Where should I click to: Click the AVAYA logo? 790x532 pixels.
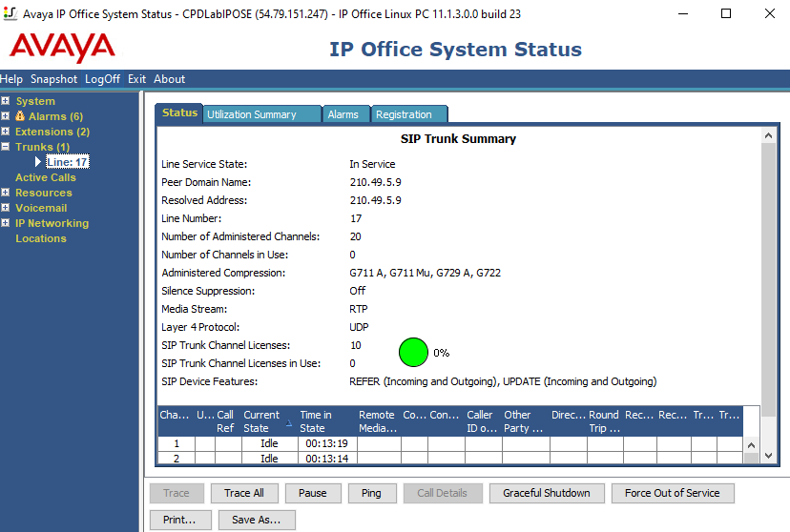62,48
